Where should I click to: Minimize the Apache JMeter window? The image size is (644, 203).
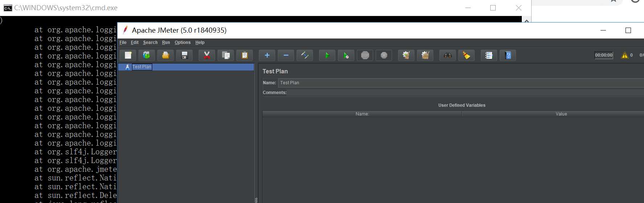(x=603, y=31)
